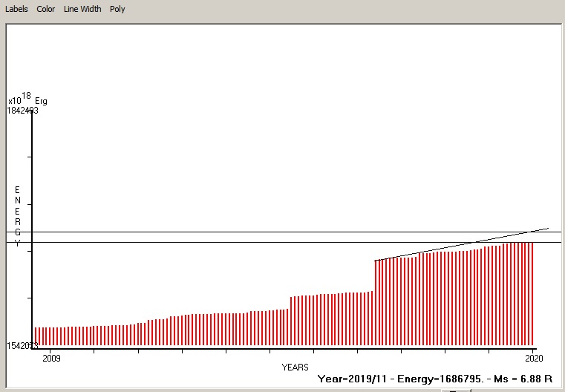Click the 1842493 maximum y-axis value

(22, 111)
